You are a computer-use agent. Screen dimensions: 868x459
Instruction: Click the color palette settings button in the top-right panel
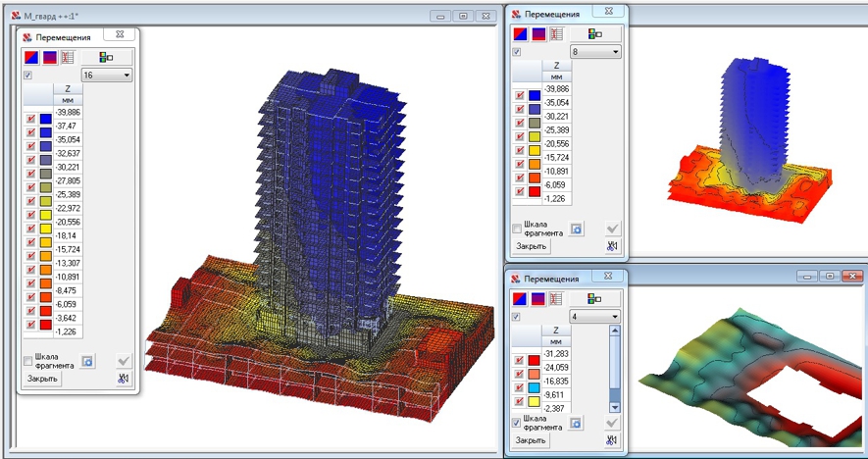point(594,33)
